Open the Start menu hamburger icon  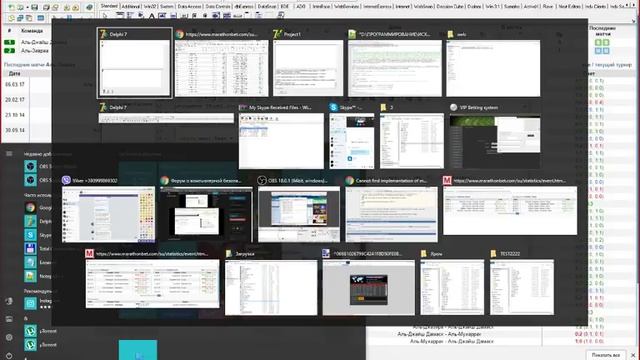[9, 153]
